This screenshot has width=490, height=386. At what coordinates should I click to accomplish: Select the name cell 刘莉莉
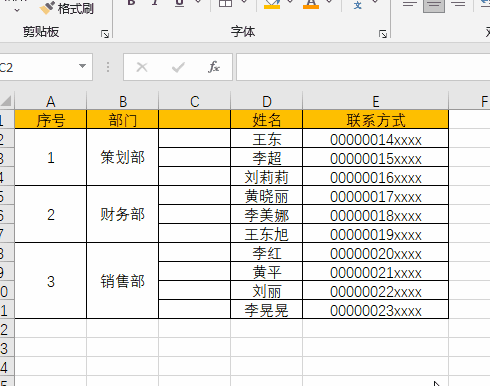(267, 176)
